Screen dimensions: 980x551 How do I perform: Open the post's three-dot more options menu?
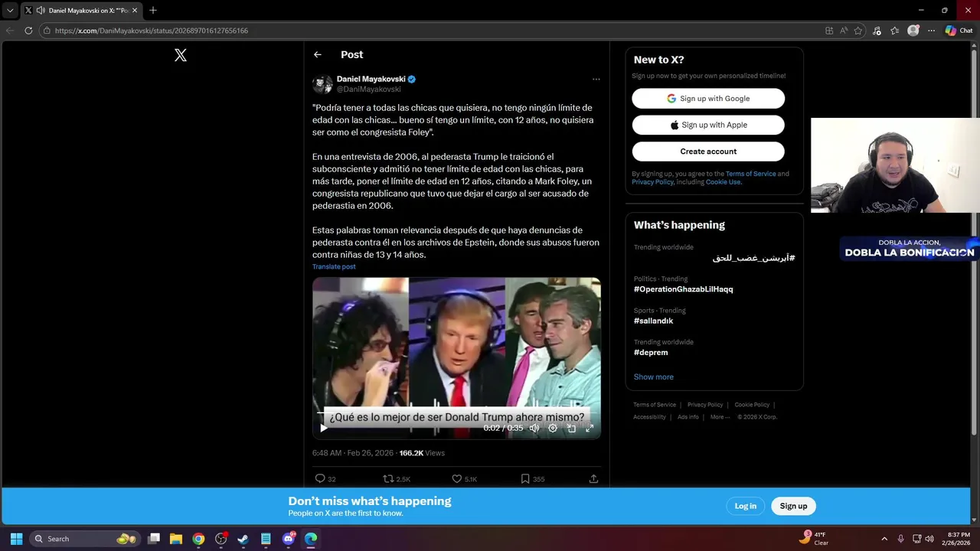pos(596,79)
